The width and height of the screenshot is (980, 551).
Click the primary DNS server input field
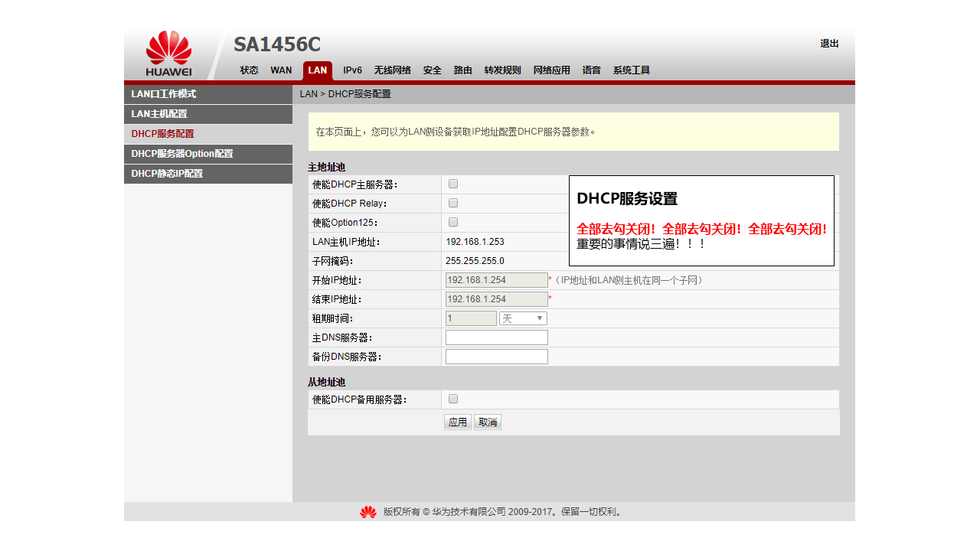[496, 337]
